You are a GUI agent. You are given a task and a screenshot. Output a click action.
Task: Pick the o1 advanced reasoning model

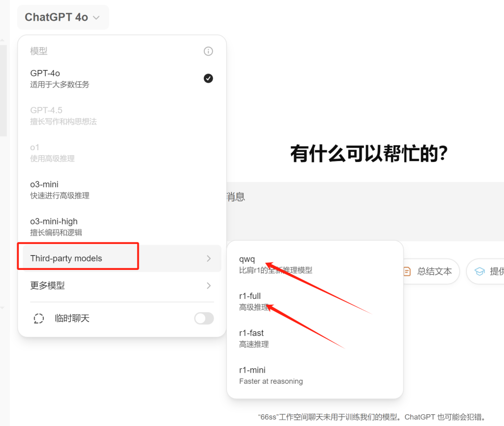click(122, 153)
